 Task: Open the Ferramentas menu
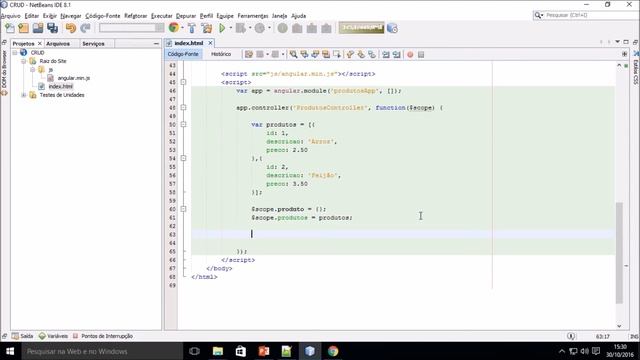[253, 16]
